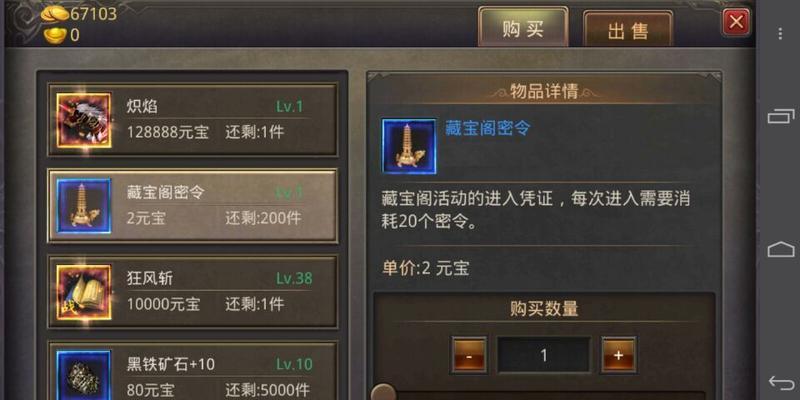Open Android overflow menu dots

click(x=780, y=34)
